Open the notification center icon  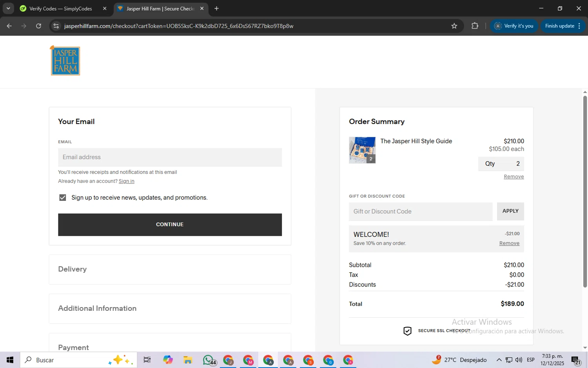576,360
